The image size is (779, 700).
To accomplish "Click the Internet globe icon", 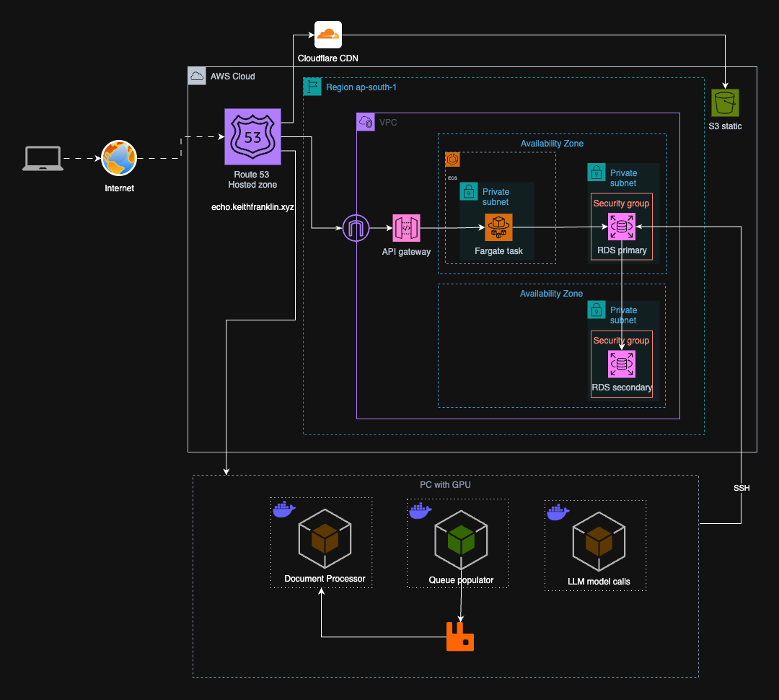I will coord(119,158).
